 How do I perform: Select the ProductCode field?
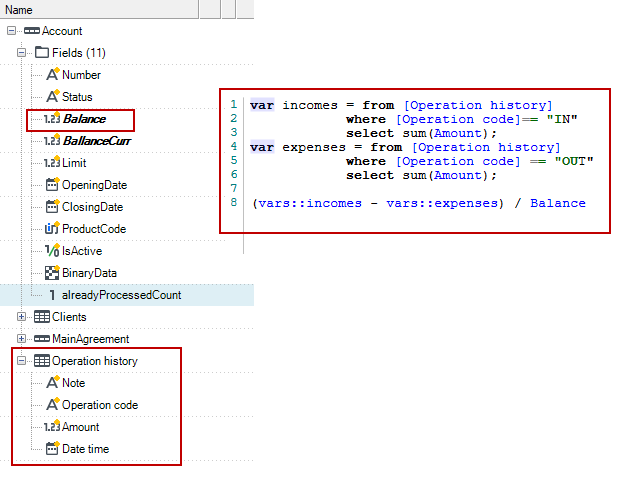[x=94, y=229]
